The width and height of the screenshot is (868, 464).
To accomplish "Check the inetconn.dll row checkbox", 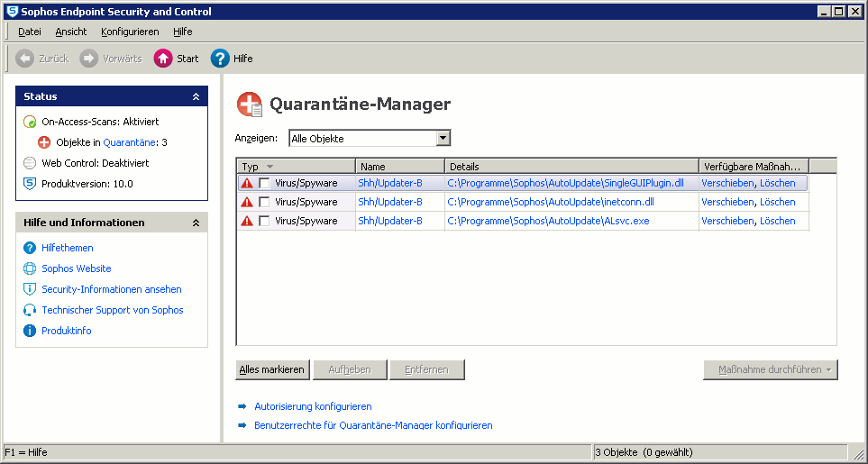I will click(x=265, y=202).
